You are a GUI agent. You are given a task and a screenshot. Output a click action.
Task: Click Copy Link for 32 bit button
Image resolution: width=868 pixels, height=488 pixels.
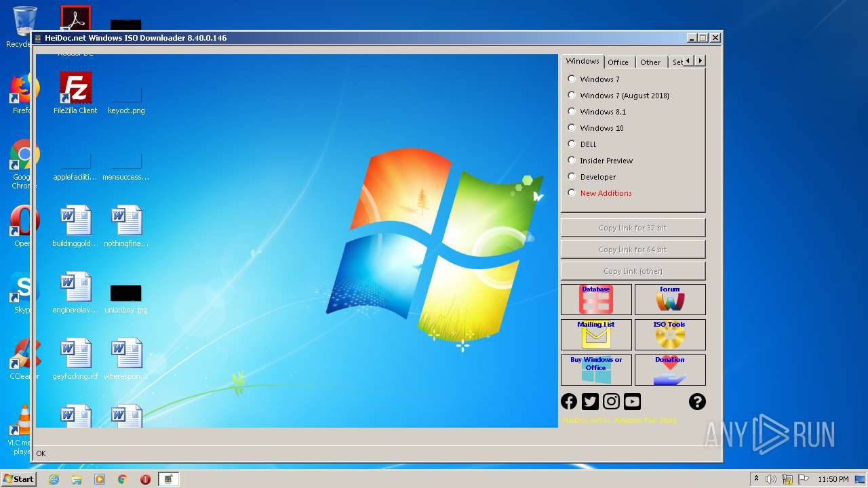click(633, 228)
